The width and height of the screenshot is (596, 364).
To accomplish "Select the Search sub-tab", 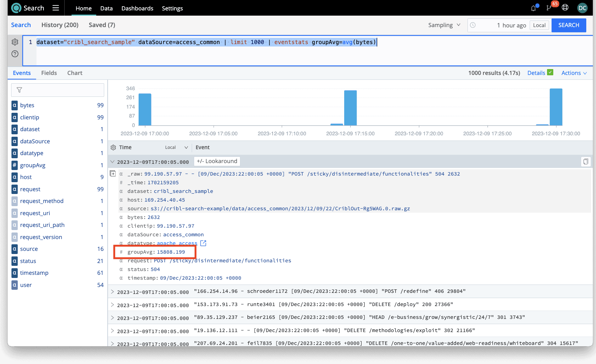I will tap(21, 25).
